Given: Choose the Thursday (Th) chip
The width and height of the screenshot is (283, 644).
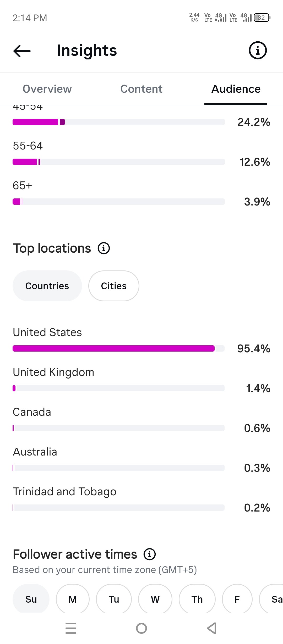Looking at the screenshot, I should [x=197, y=599].
